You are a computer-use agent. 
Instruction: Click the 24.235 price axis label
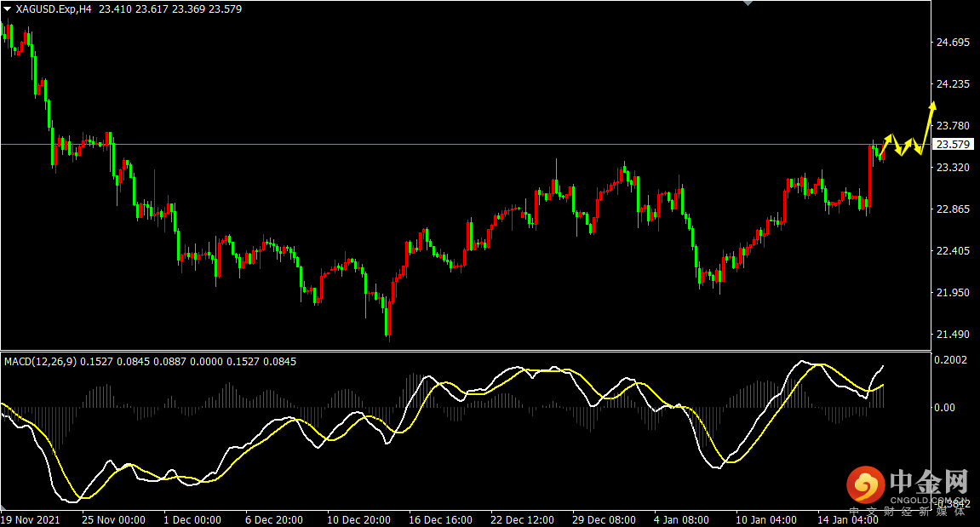(x=953, y=84)
